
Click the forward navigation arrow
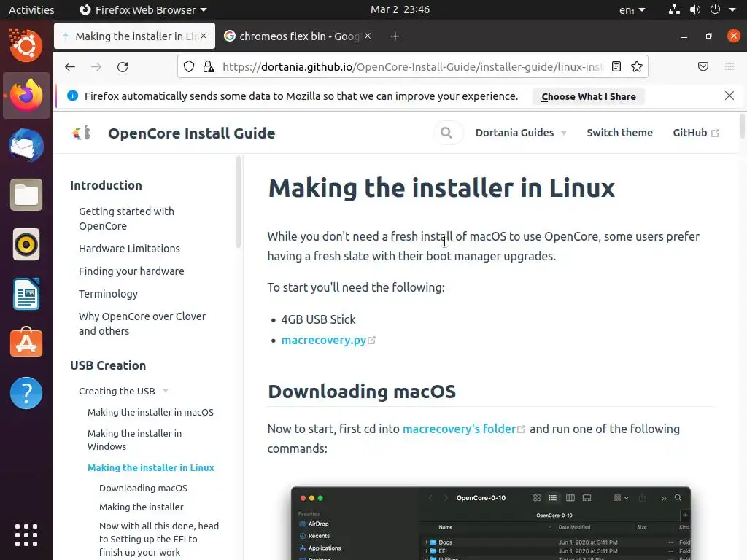point(96,66)
